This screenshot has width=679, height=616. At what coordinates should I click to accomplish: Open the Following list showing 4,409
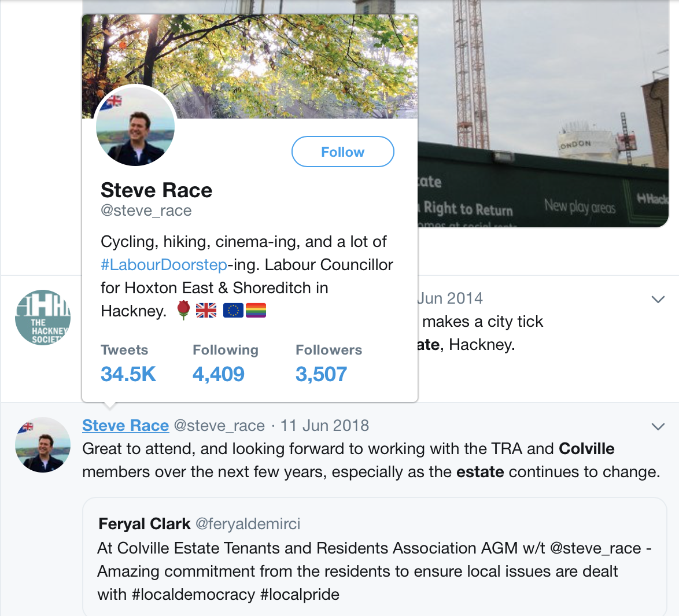coord(225,364)
